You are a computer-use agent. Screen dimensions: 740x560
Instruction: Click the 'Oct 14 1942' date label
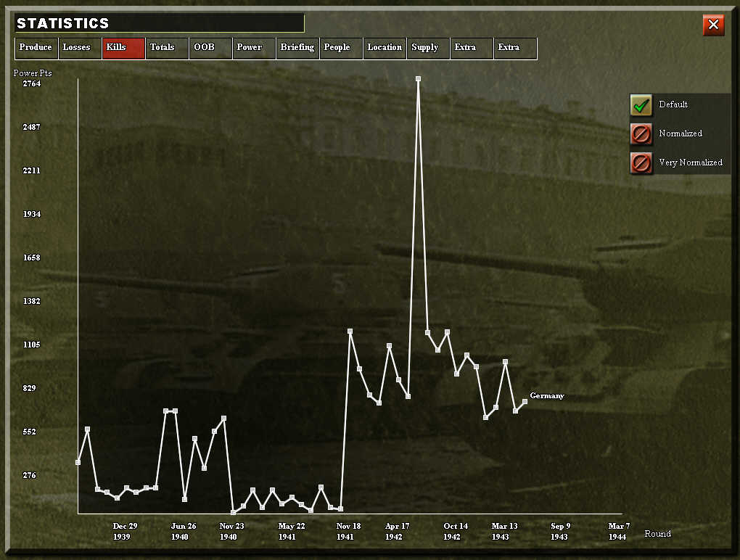pos(456,531)
